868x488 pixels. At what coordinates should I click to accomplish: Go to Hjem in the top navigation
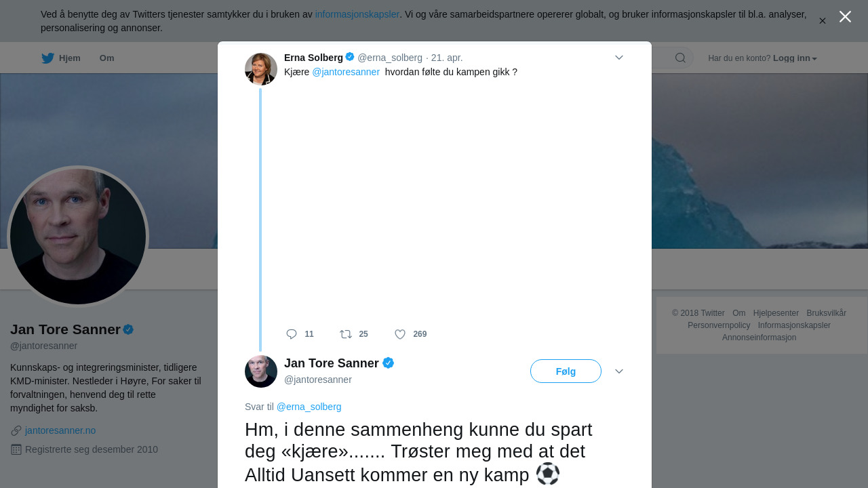69,58
